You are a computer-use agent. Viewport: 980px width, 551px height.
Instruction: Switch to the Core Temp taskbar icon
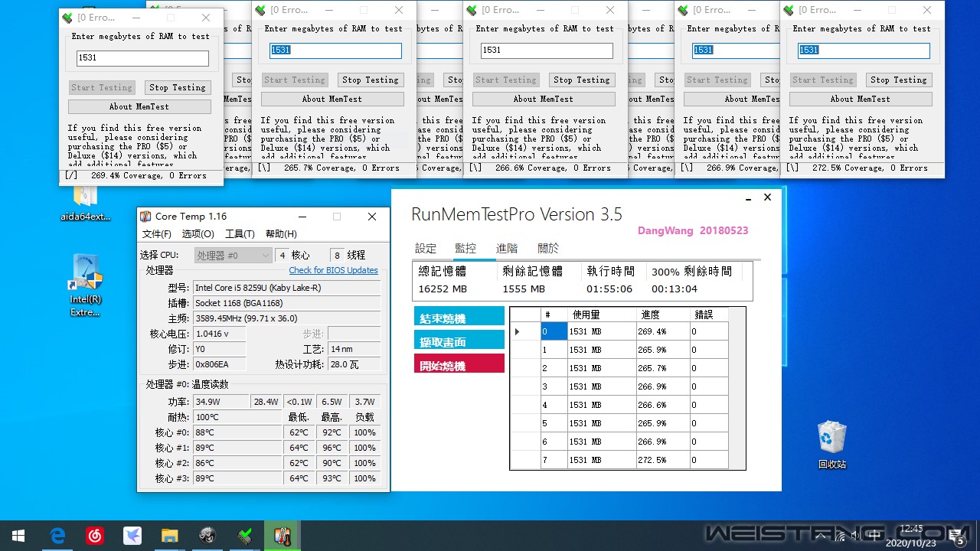tap(283, 536)
